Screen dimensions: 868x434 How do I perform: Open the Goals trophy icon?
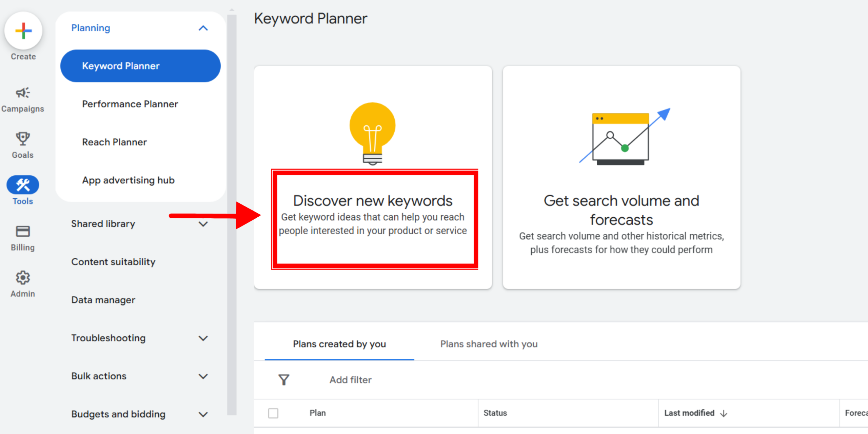[x=23, y=139]
